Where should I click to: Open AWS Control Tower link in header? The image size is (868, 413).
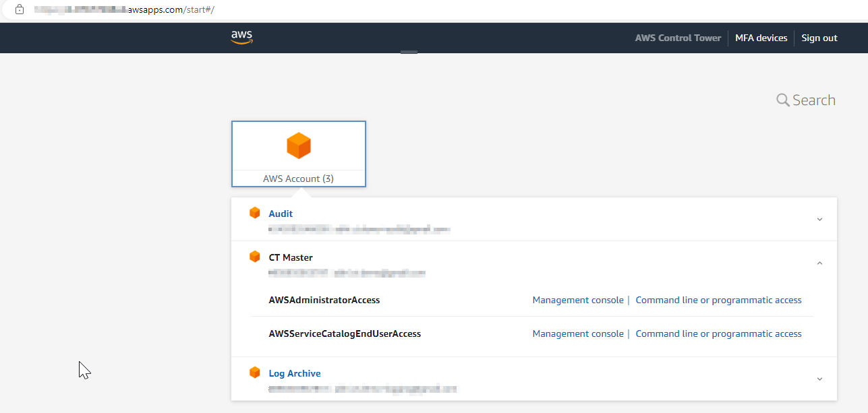click(x=678, y=38)
